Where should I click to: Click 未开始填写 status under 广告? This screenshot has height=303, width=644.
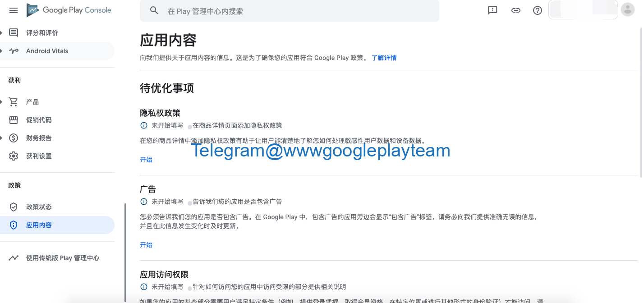tap(167, 202)
